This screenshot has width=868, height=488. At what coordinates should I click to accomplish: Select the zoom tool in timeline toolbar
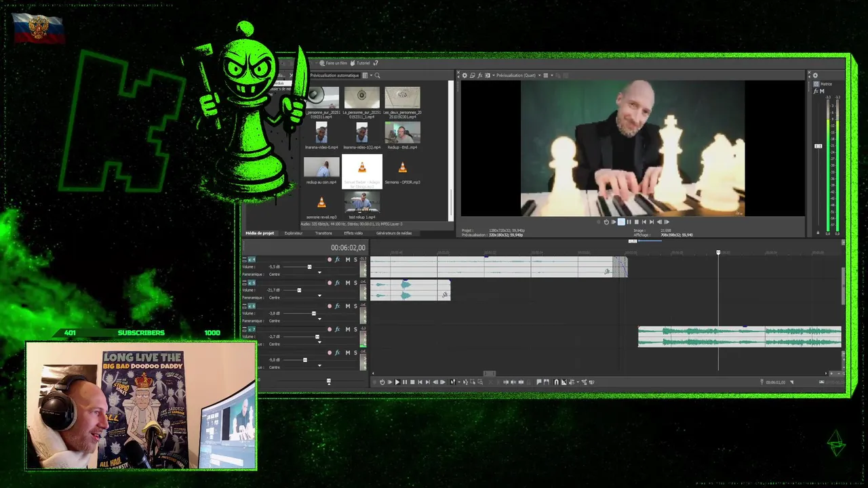pyautogui.click(x=480, y=382)
